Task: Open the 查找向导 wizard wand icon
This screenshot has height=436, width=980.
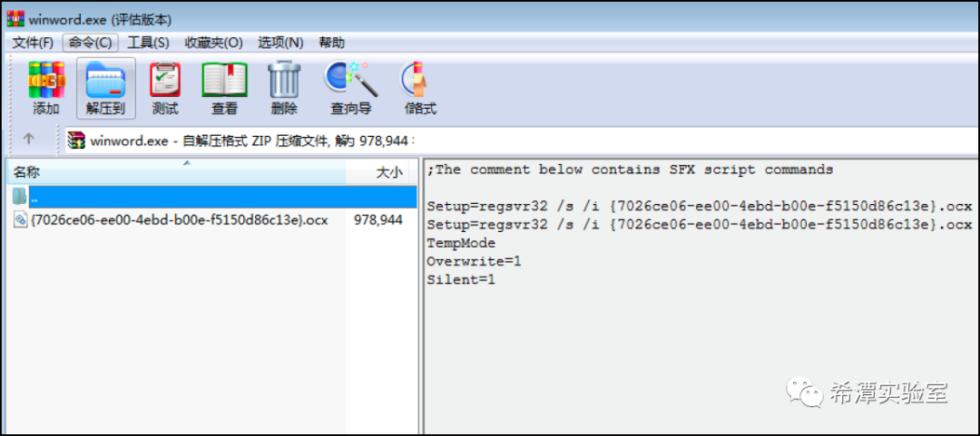Action: [350, 88]
